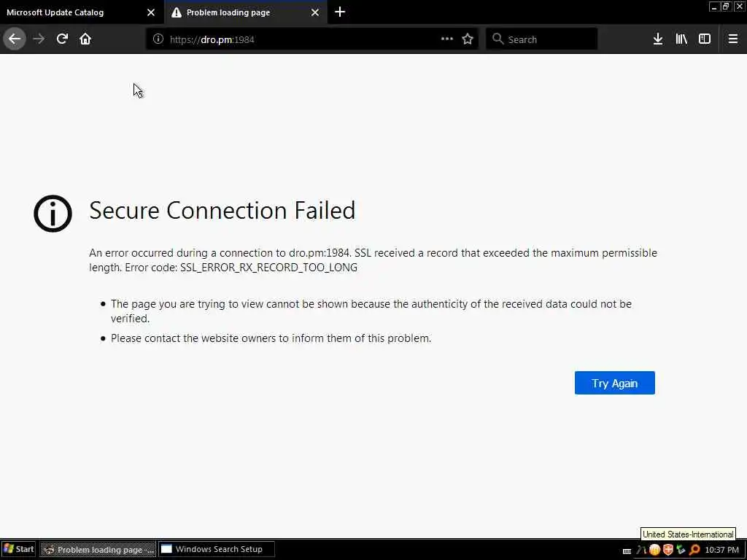The height and width of the screenshot is (560, 747).
Task: Open Windows Search Setup taskbar item
Action: 217,549
